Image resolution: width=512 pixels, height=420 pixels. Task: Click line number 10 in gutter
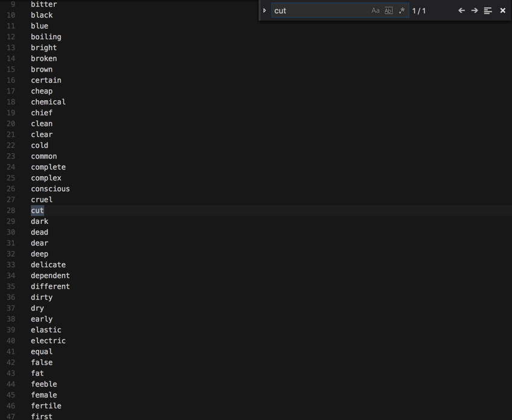[11, 15]
